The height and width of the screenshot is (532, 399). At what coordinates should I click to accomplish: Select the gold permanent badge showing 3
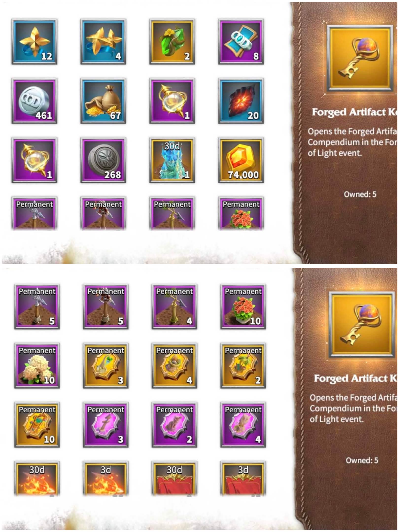click(105, 366)
